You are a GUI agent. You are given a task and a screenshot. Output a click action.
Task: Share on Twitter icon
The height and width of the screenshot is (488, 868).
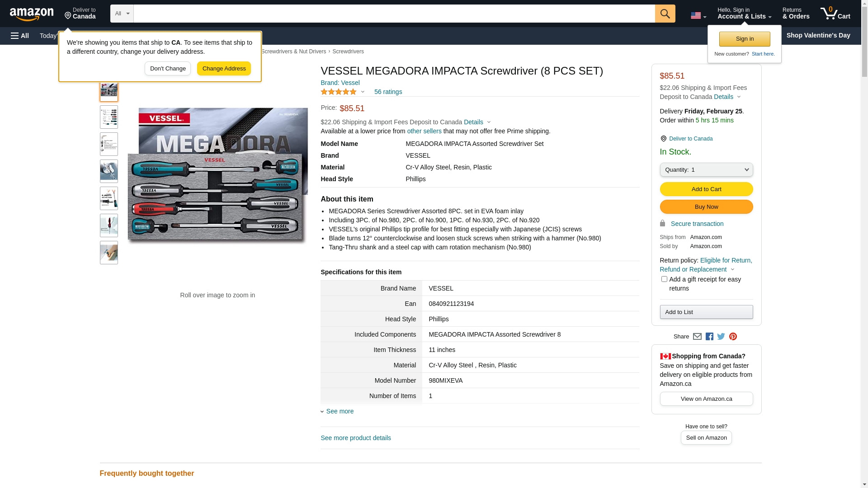click(721, 337)
